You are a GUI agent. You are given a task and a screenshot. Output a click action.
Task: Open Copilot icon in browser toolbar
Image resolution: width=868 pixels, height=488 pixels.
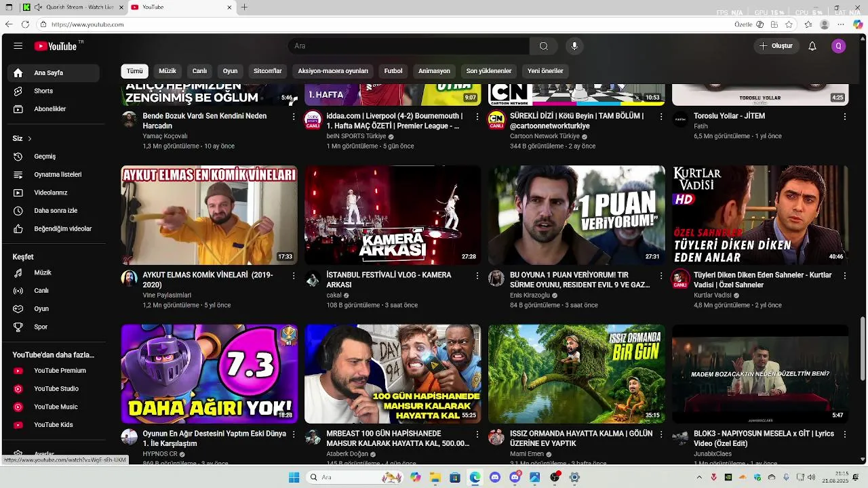[858, 24]
